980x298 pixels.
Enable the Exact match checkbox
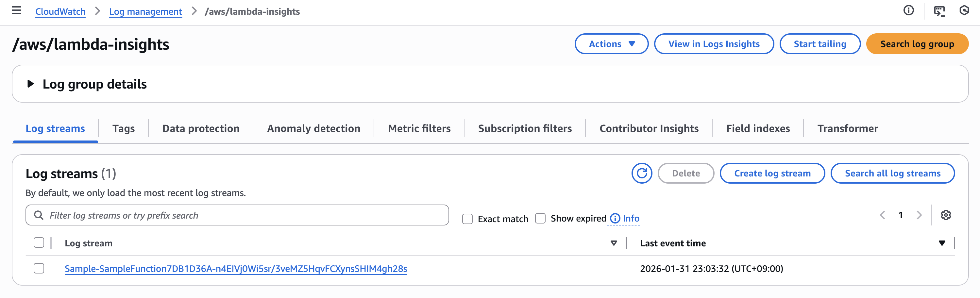pos(467,219)
